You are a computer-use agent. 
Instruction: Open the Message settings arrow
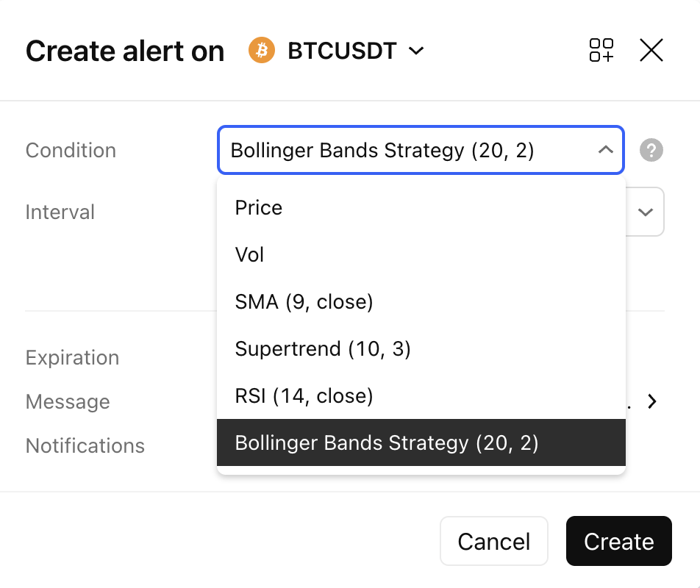[652, 401]
